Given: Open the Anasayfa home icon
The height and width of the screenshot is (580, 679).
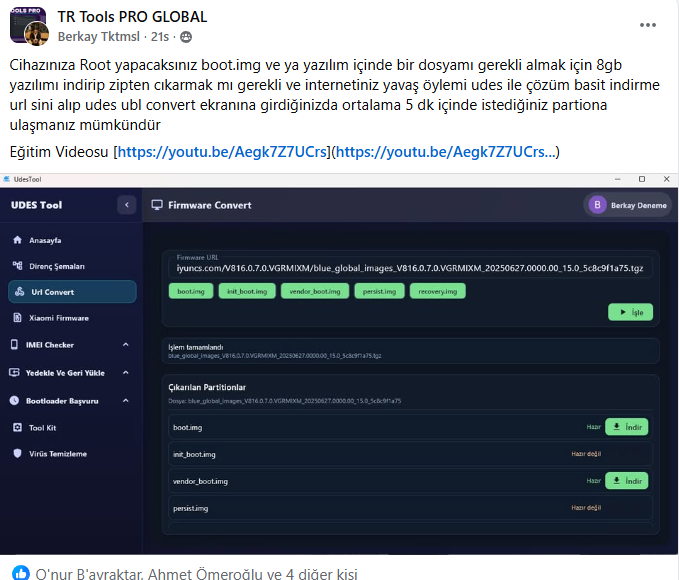Looking at the screenshot, I should coord(17,241).
